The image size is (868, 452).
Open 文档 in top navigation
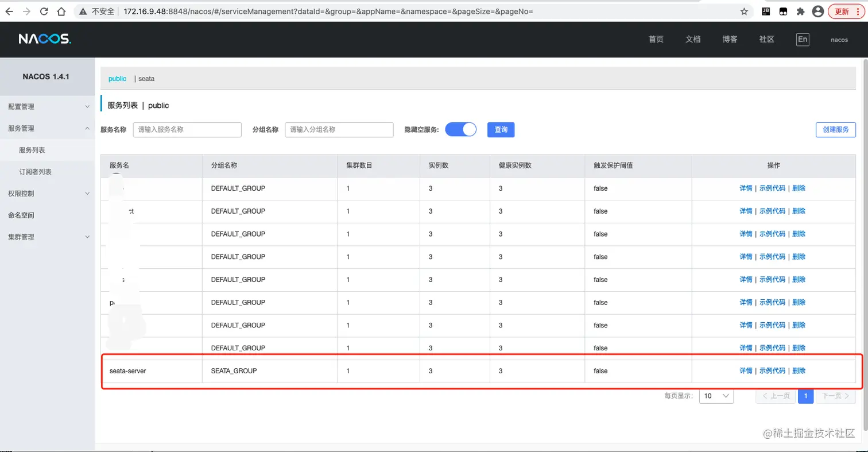pyautogui.click(x=693, y=39)
